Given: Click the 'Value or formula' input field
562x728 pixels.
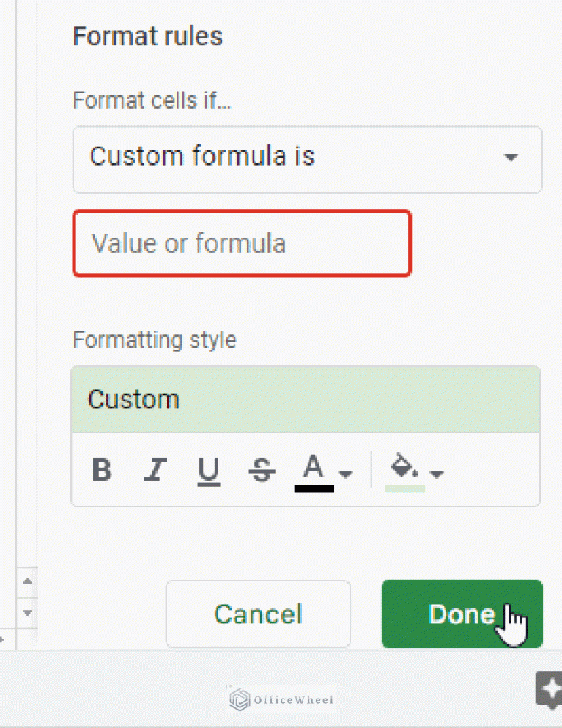Looking at the screenshot, I should click(242, 243).
